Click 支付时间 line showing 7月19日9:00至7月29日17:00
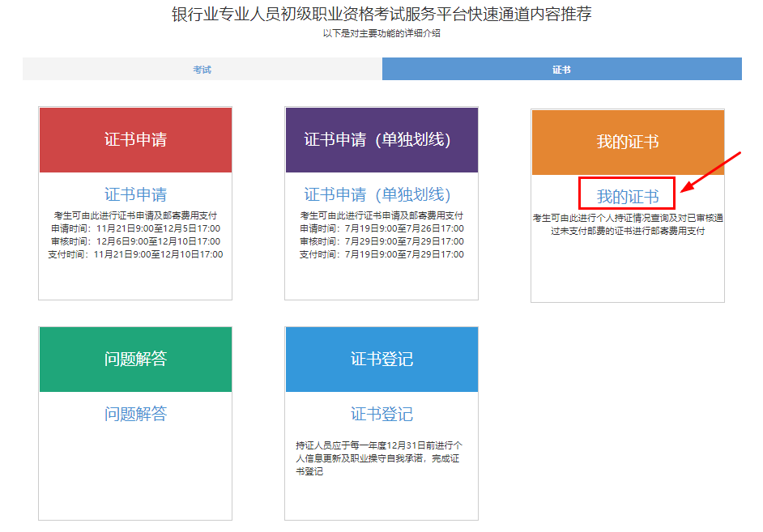763x532 pixels. [381, 254]
